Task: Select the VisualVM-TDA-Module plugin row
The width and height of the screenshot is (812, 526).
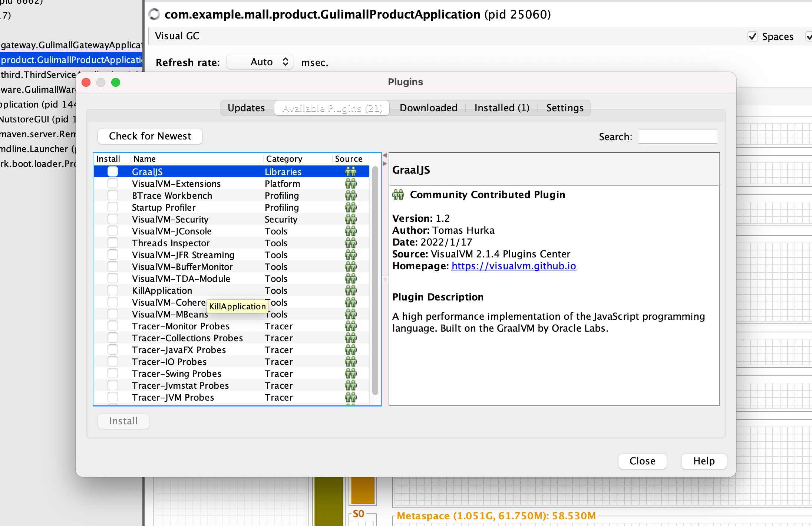Action: pos(232,279)
